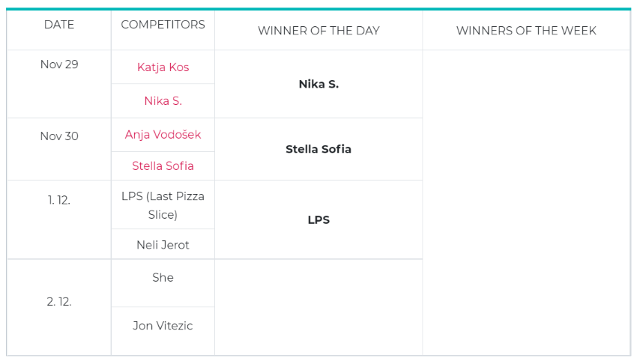Viewport: 637px width, 364px height.
Task: Click the WINNERS OF THE WEEK header
Action: pos(526,31)
